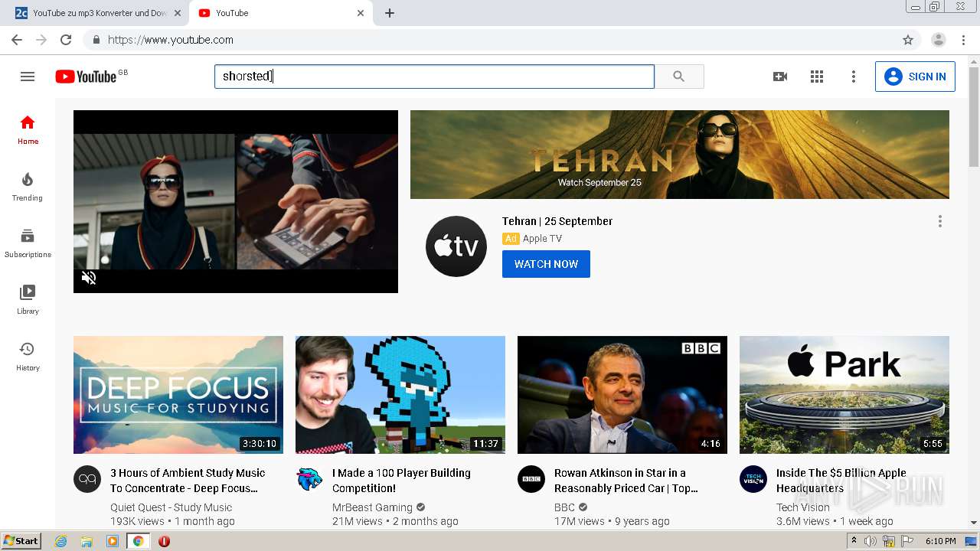Click the Apple TV channel avatar
The image size is (980, 551).
pos(456,246)
